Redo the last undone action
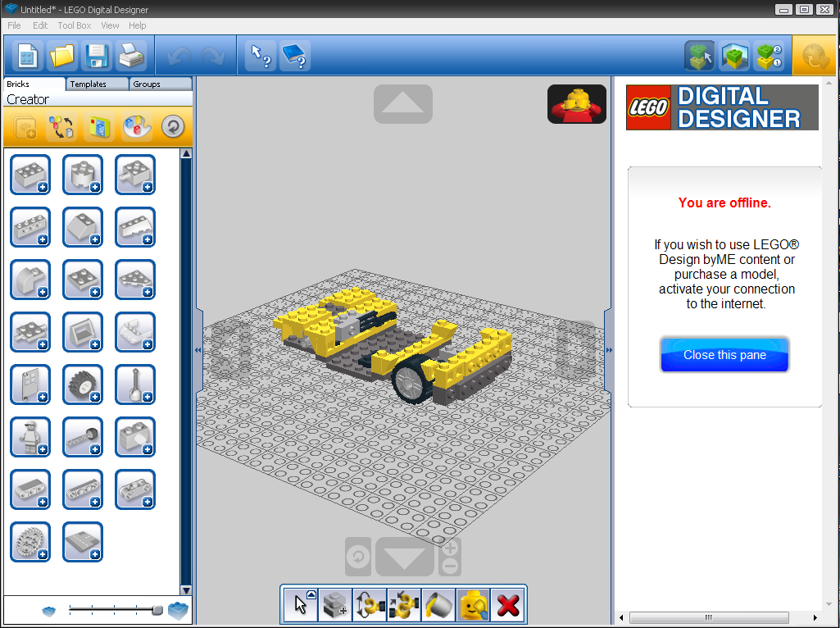The height and width of the screenshot is (628, 840). point(213,57)
